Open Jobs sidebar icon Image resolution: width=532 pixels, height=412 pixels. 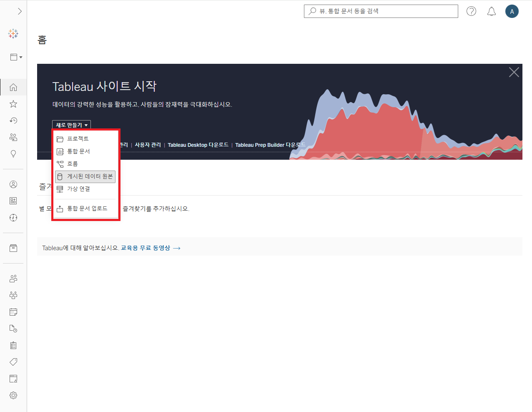point(13,329)
